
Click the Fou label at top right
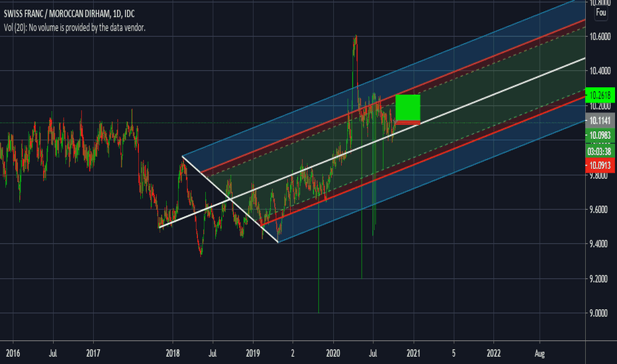tap(601, 12)
